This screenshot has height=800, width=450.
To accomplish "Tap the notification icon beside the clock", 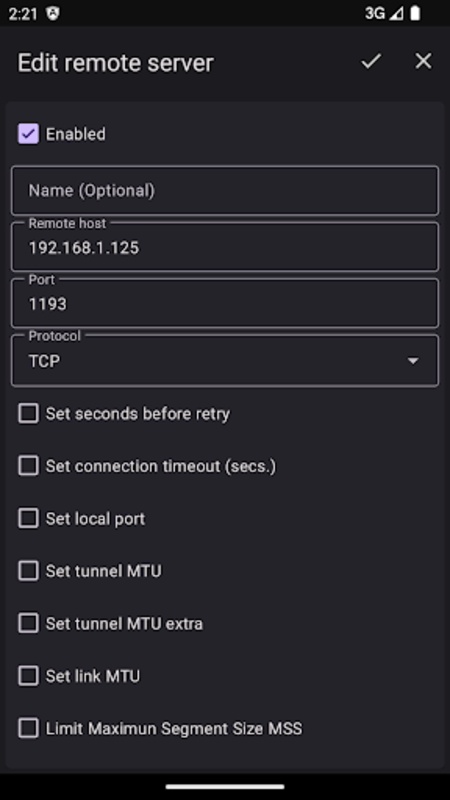I will pyautogui.click(x=53, y=14).
